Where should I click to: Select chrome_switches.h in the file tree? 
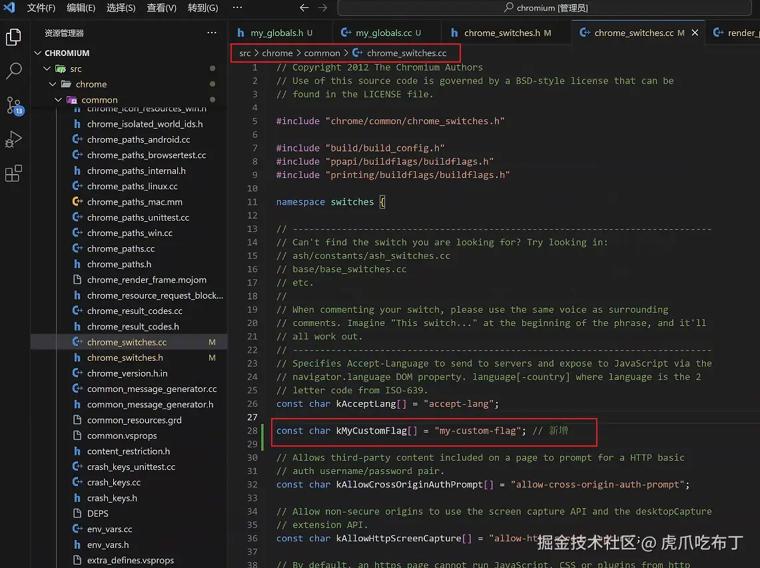[125, 358]
